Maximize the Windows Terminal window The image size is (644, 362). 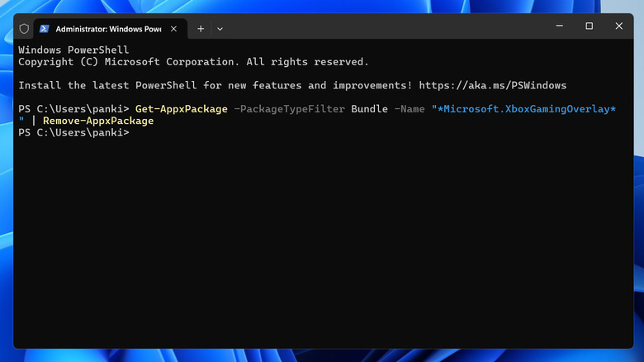(589, 26)
